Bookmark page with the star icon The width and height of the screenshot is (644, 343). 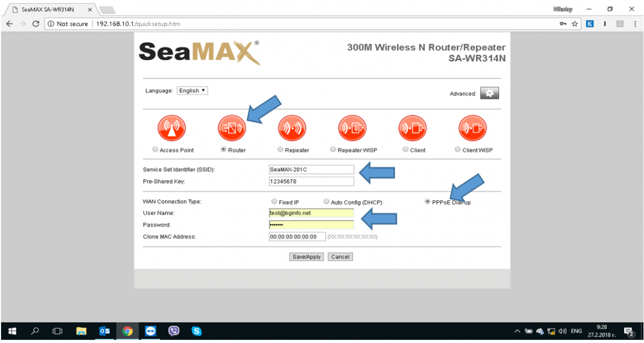click(x=575, y=24)
